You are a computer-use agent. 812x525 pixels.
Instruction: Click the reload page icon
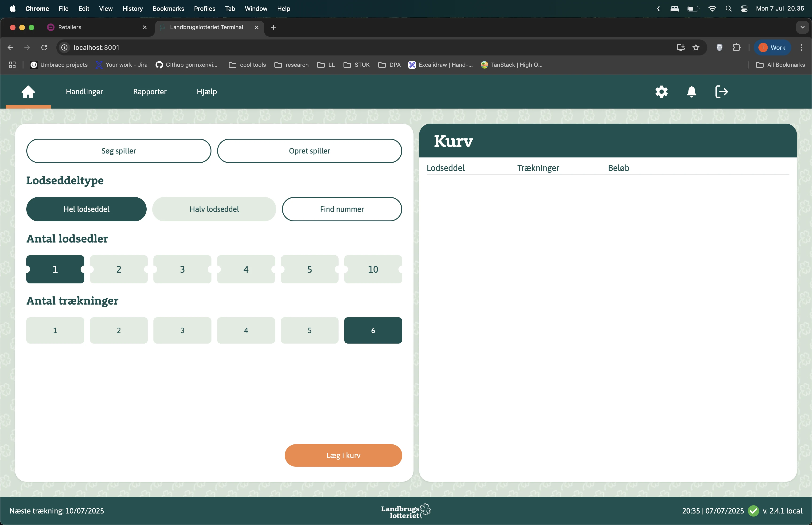tap(44, 47)
